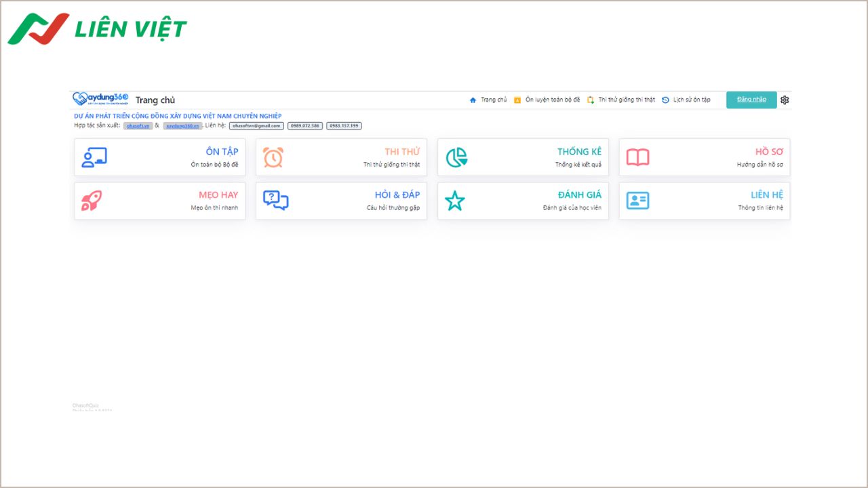Click the chat question icon on HỎI & ĐÁP card

point(275,201)
